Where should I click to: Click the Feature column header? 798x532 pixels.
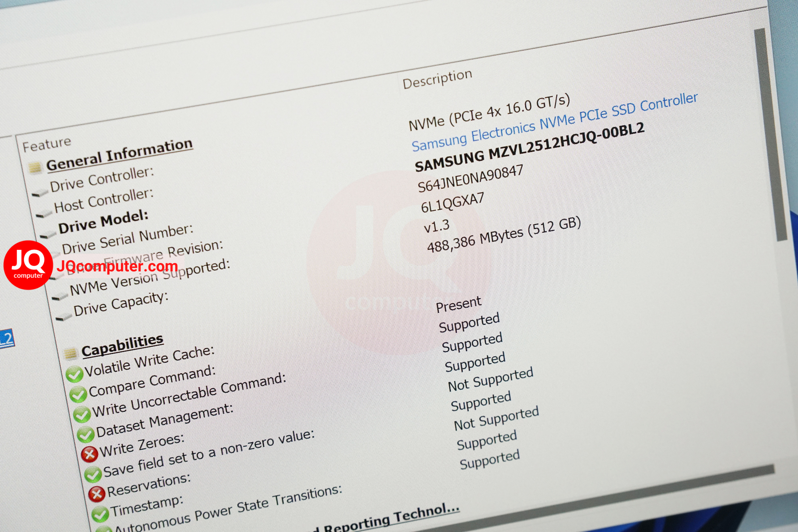(47, 144)
